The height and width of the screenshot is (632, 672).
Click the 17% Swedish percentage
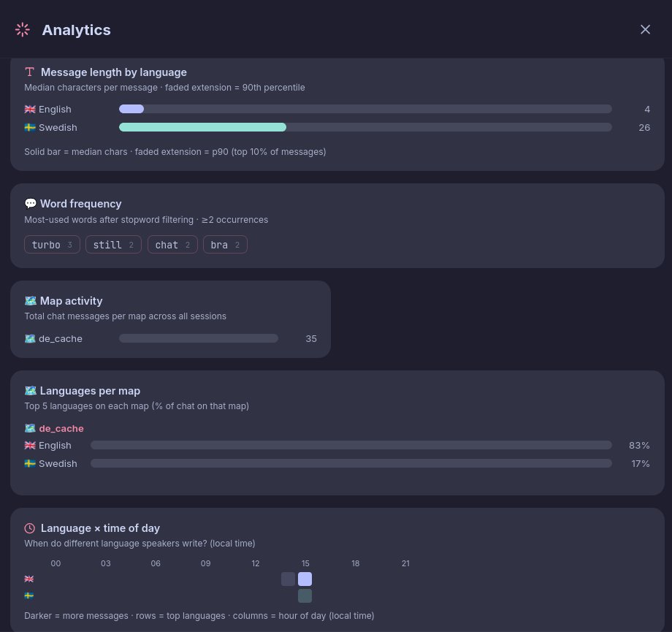[x=641, y=463]
